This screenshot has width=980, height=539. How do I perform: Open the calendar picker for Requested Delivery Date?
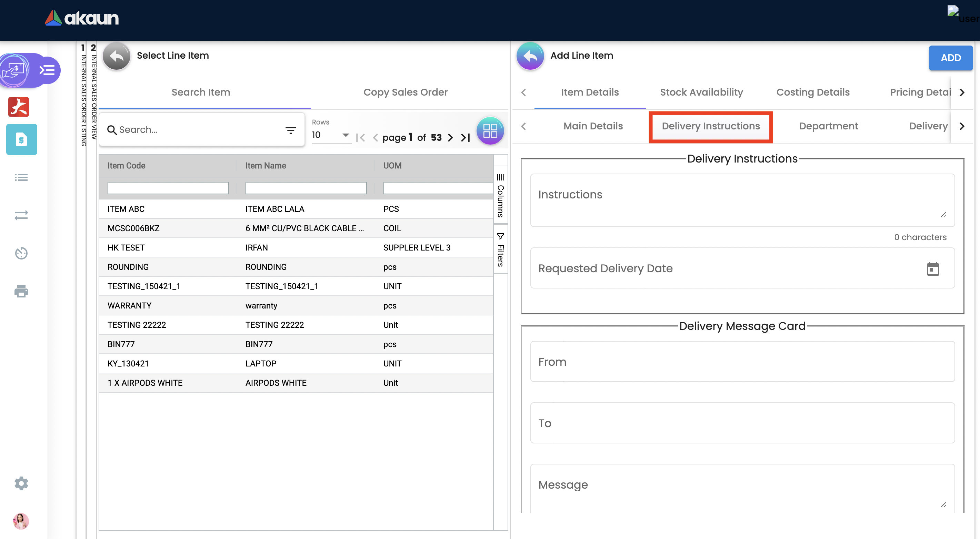pyautogui.click(x=932, y=269)
